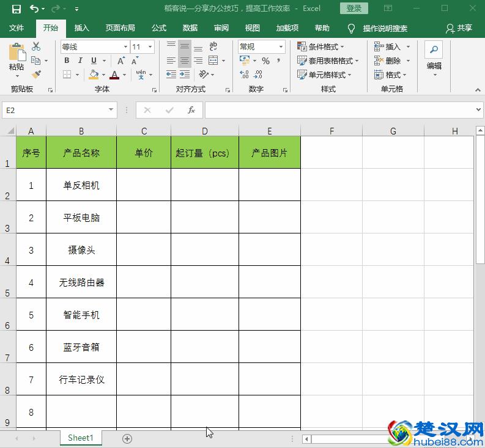The width and height of the screenshot is (485, 448).
Task: Click the 登录 sign-in button
Action: (x=354, y=9)
